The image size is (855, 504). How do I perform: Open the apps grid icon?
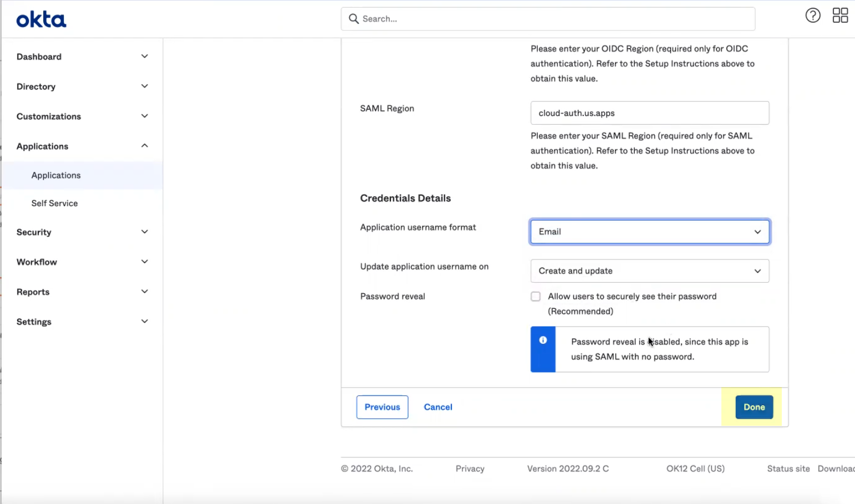[x=840, y=16]
